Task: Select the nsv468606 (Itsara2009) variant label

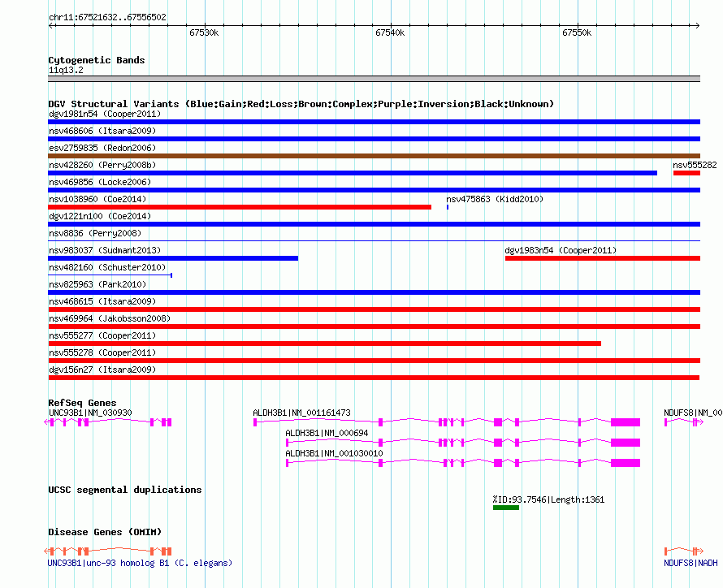Action: coord(102,131)
